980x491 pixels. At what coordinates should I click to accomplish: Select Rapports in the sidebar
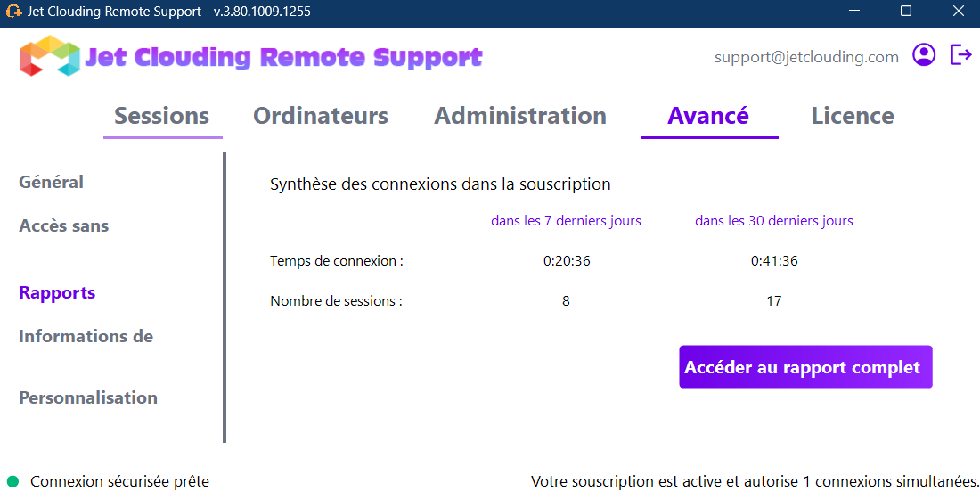coord(57,292)
